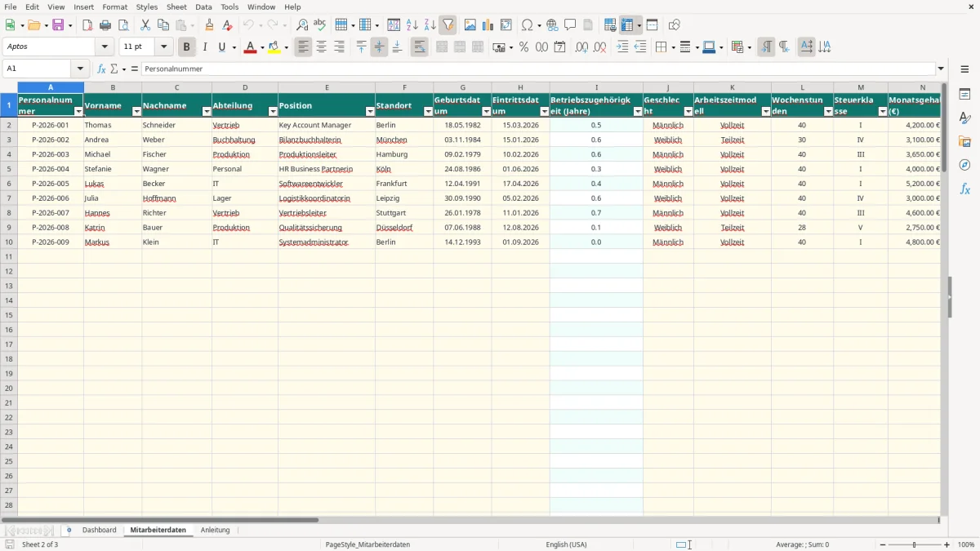
Task: Toggle Center Horizontally alignment
Action: (x=321, y=47)
